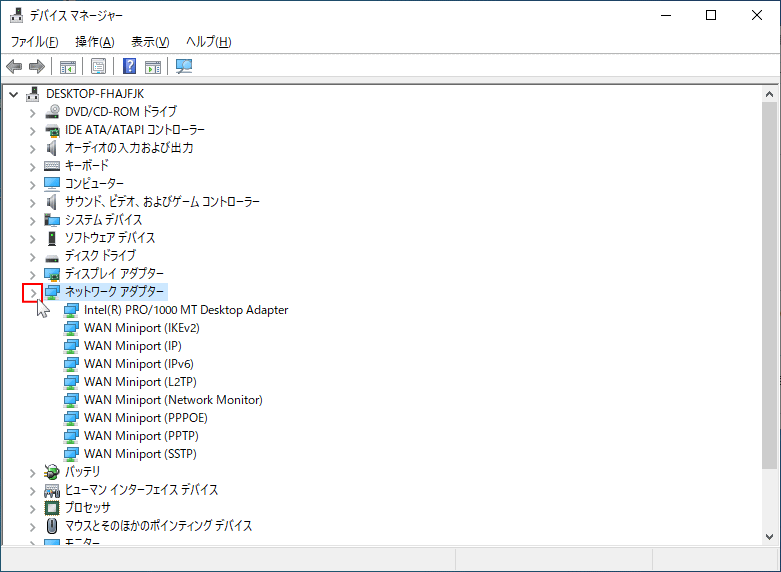Select WAN Miniport (IP) entry
781x572 pixels.
(x=133, y=346)
